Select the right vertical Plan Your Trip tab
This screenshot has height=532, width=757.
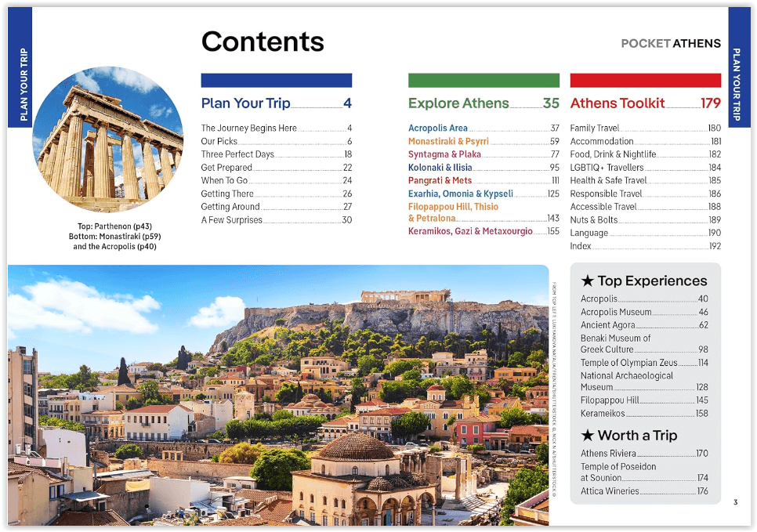[738, 67]
